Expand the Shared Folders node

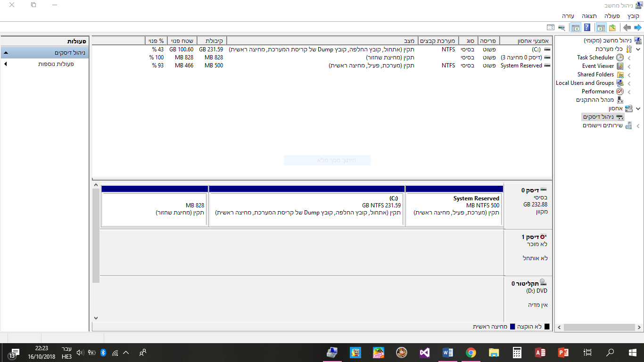coord(629,74)
